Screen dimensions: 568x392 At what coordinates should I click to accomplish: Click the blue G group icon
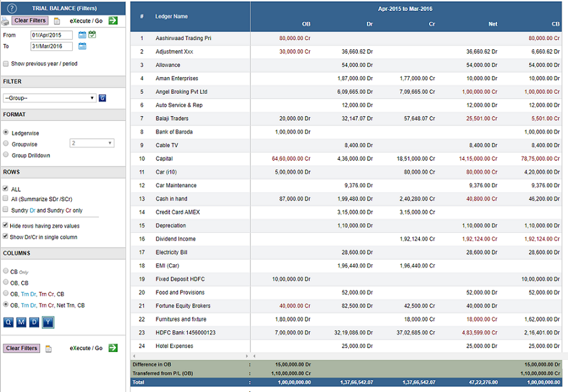point(103,98)
